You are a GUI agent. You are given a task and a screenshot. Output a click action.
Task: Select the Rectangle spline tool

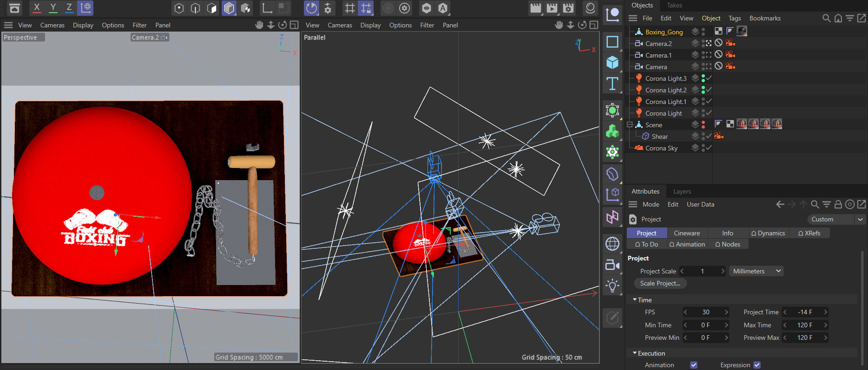click(x=612, y=42)
